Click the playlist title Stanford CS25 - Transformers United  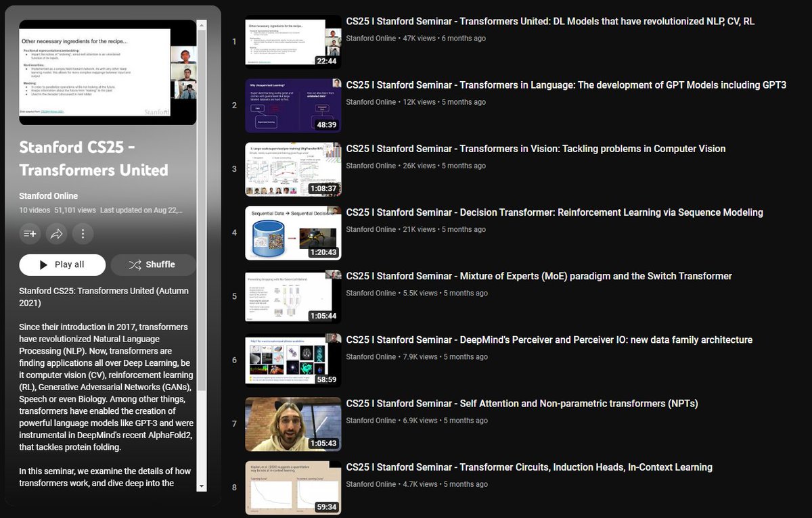(93, 158)
